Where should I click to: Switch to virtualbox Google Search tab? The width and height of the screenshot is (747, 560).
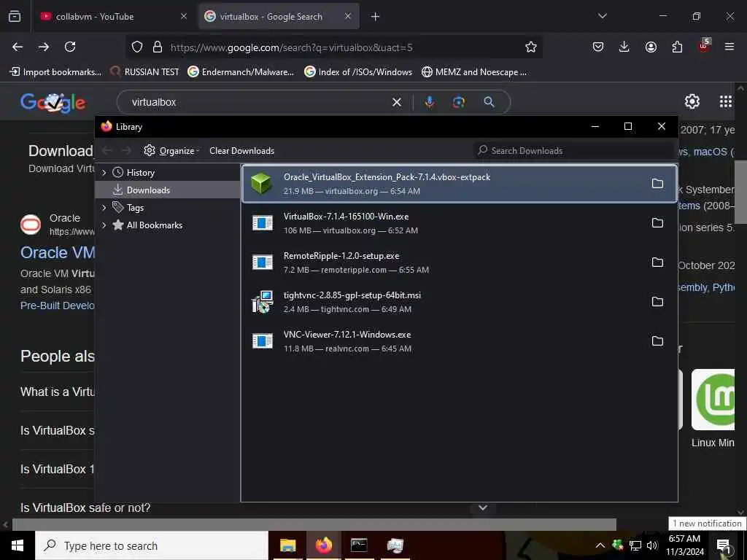pyautogui.click(x=279, y=17)
